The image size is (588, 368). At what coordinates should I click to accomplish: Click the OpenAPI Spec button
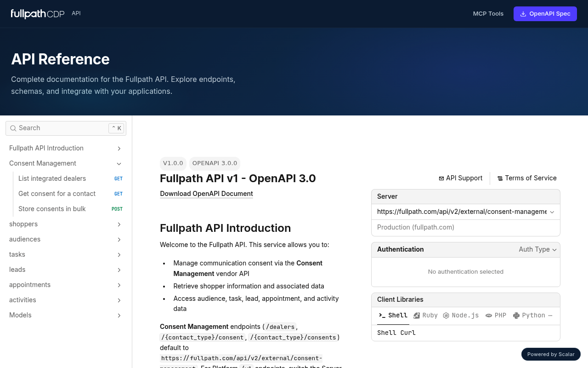pyautogui.click(x=545, y=14)
